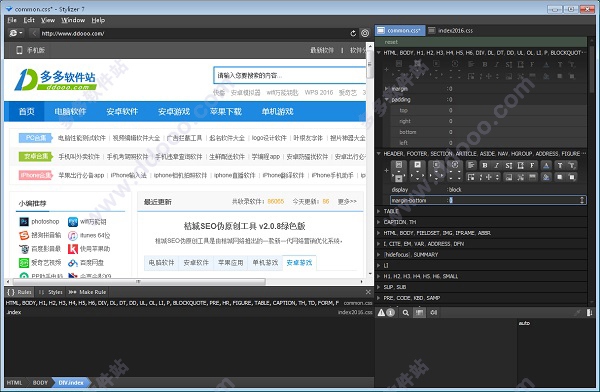600x392 pixels.
Task: Expand the SUP, SUB rule
Action: [x=379, y=287]
